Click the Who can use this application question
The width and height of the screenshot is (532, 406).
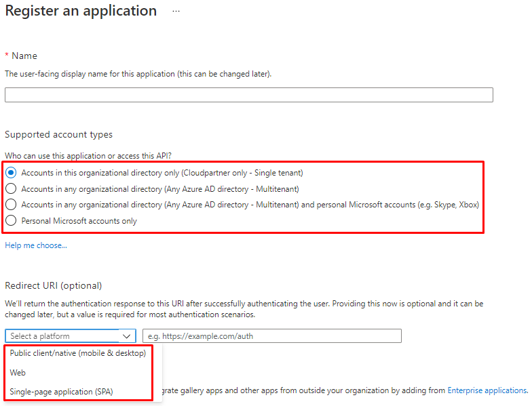[x=88, y=156]
